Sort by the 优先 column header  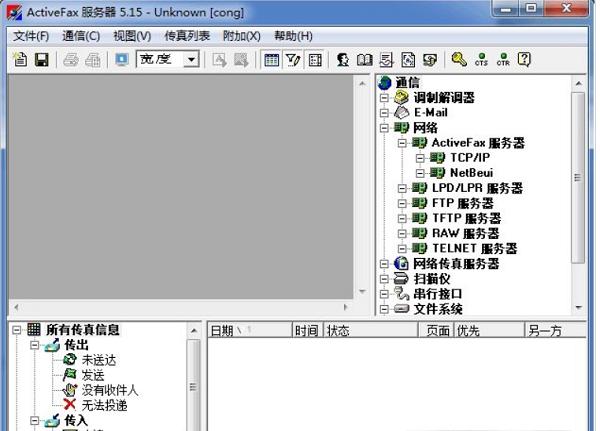(489, 330)
